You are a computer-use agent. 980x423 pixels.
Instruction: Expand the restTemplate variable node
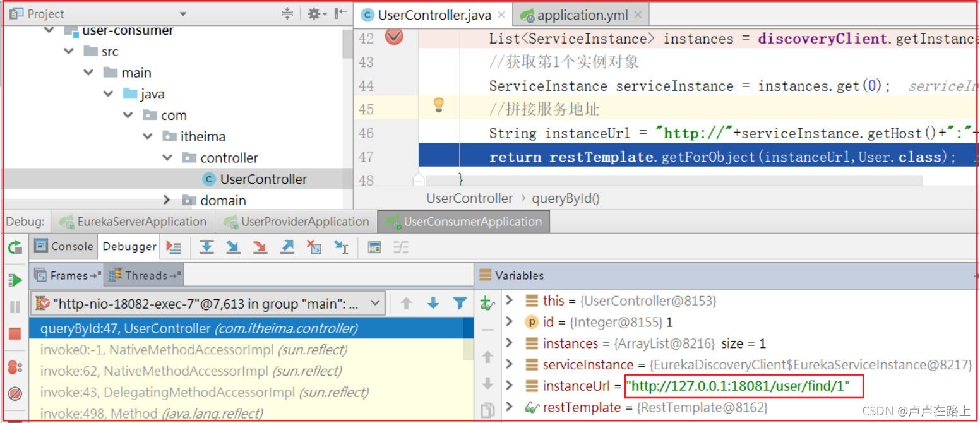[x=510, y=407]
